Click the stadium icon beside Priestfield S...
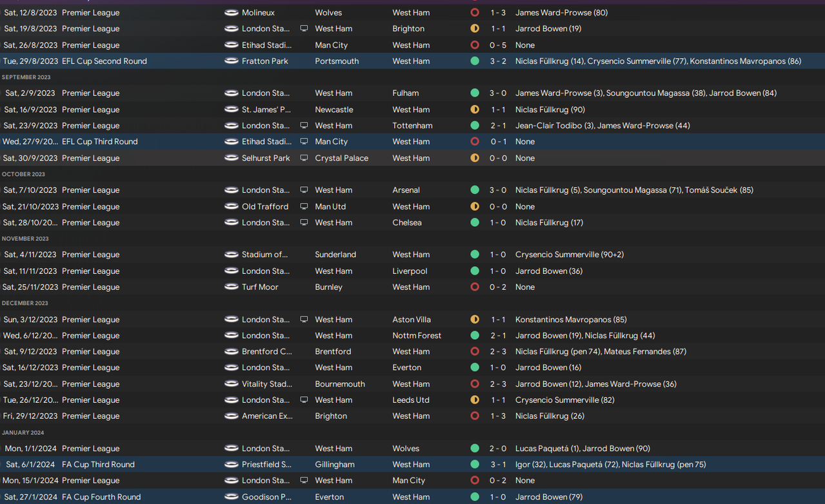Viewport: 825px width, 504px height. point(231,465)
